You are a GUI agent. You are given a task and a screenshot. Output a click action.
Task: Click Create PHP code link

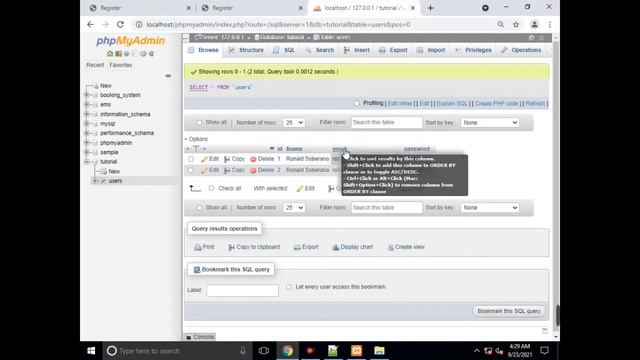[x=496, y=103]
